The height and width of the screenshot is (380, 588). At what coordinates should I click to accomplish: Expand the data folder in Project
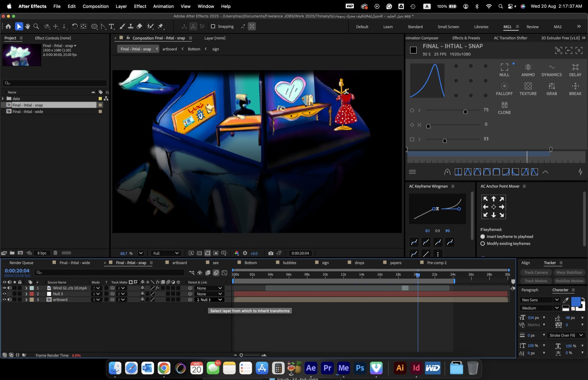[x=3, y=98]
